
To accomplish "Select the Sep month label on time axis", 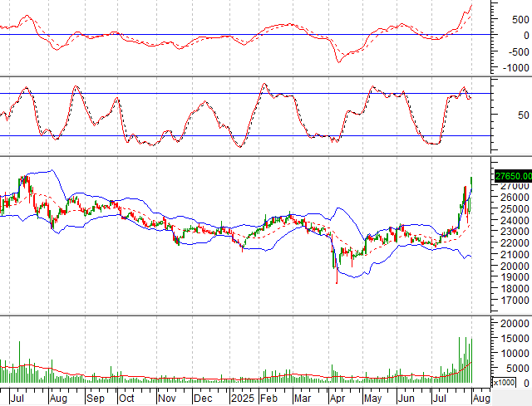I will [96, 398].
